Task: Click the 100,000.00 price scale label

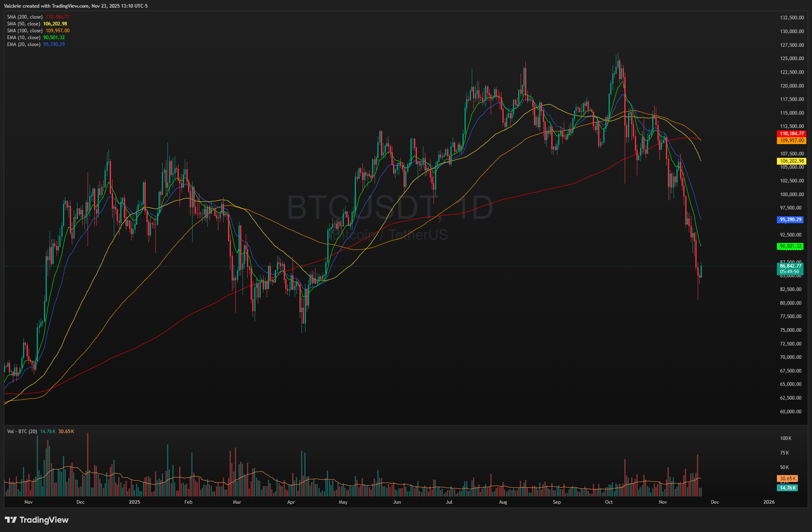Action: (x=791, y=195)
